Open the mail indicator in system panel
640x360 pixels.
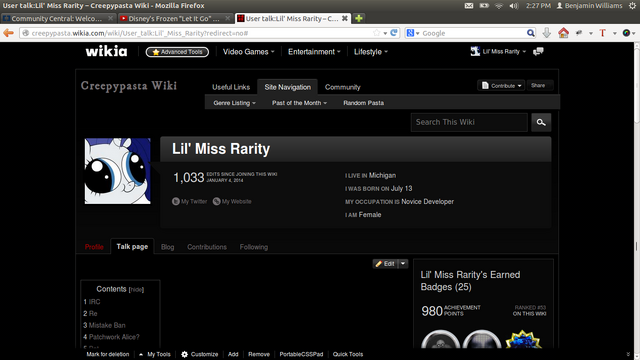click(469, 6)
